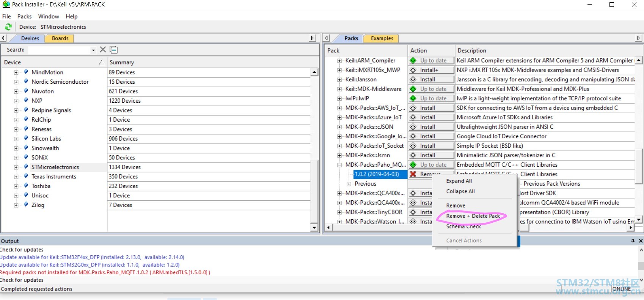The height and width of the screenshot is (300, 644).
Task: Switch to the Boards tab
Action: click(60, 38)
